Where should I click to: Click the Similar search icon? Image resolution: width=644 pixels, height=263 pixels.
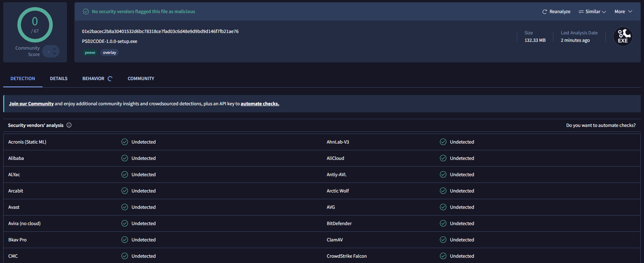click(x=581, y=12)
